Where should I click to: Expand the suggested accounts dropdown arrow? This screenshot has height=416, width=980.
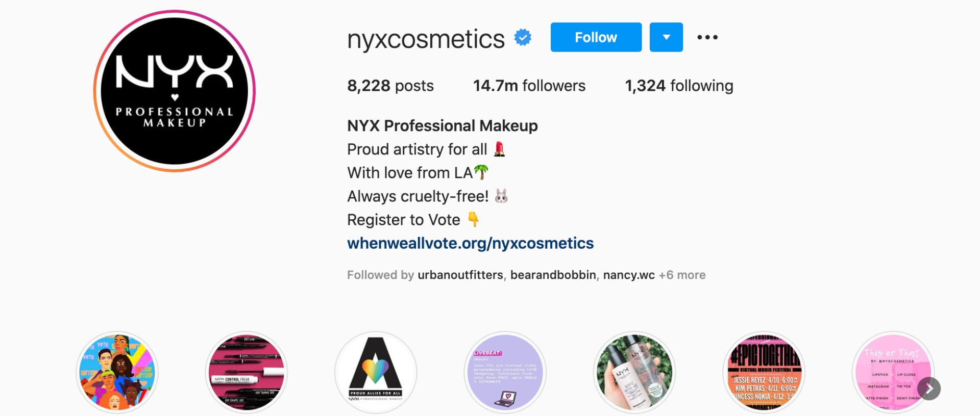tap(666, 37)
